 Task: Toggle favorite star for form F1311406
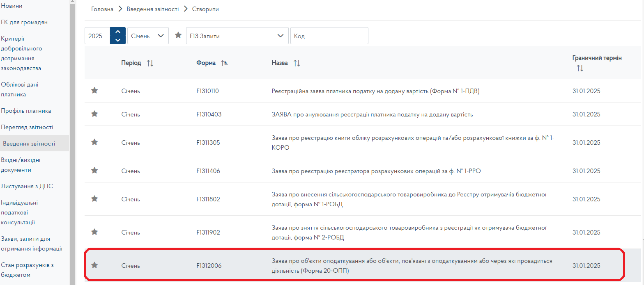94,171
